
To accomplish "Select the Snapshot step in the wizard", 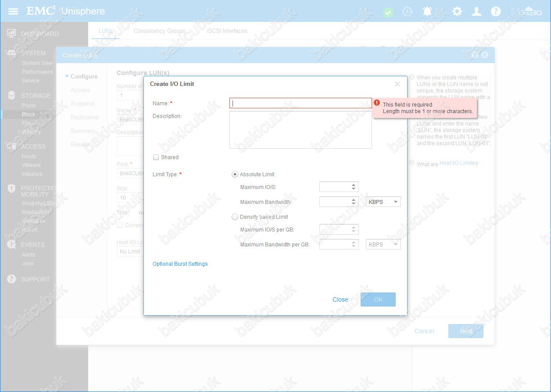I will tap(83, 104).
